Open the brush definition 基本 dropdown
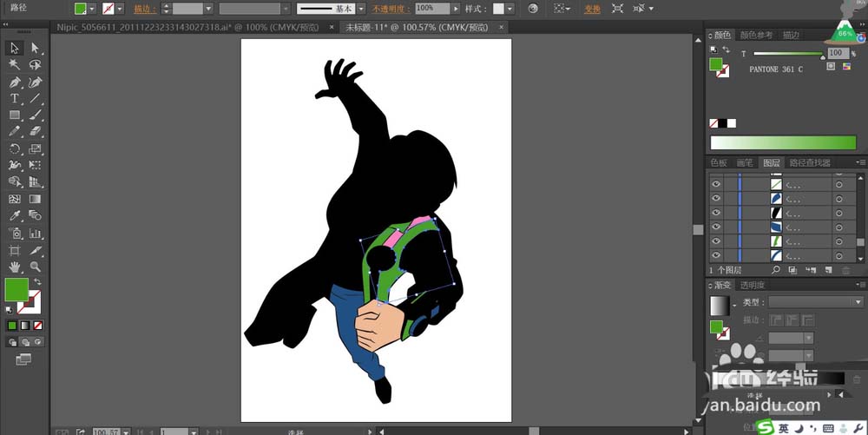The width and height of the screenshot is (868, 435). tap(361, 9)
